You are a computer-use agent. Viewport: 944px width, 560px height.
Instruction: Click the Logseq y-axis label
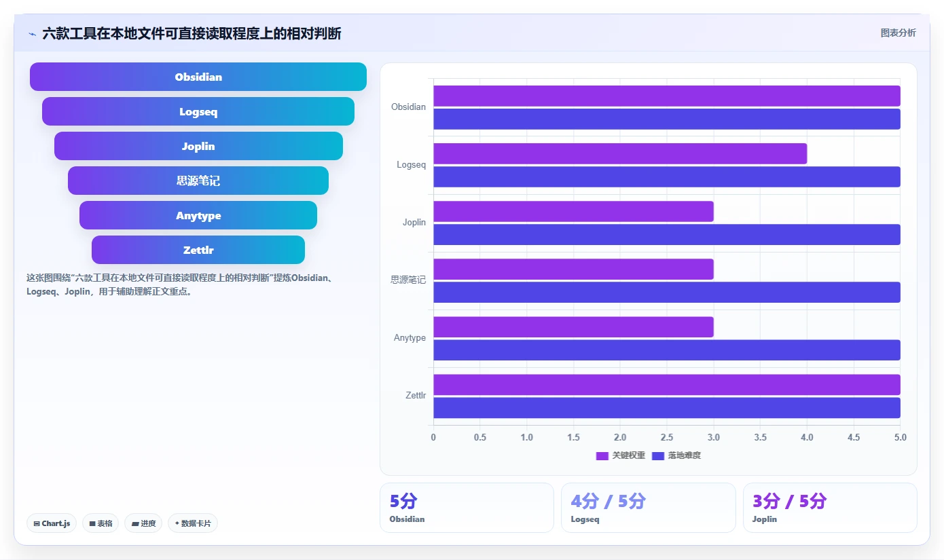click(412, 165)
